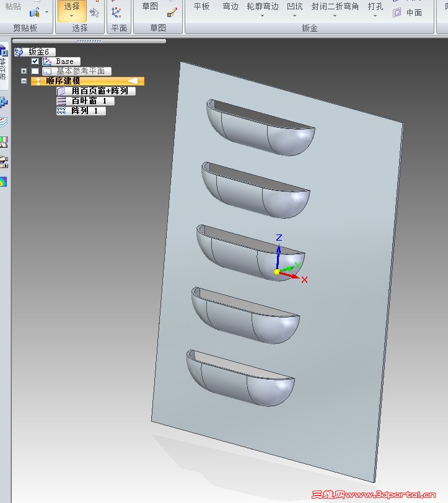The width and height of the screenshot is (448, 503).
Task: Click the 粘贴 (Paste) button
Action: (x=13, y=6)
